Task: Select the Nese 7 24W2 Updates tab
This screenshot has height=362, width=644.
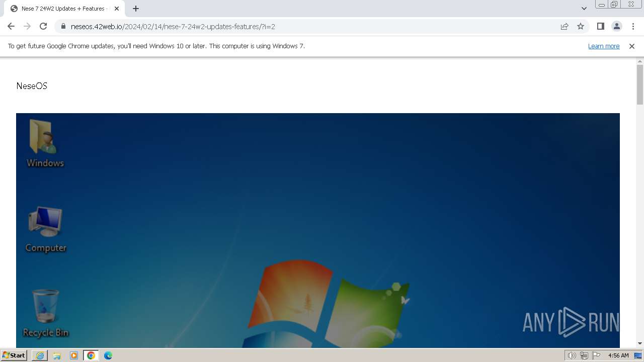Action: click(x=63, y=9)
